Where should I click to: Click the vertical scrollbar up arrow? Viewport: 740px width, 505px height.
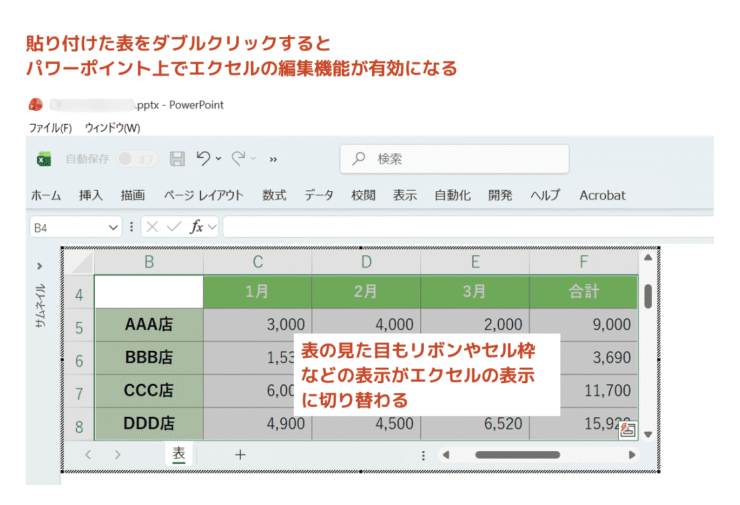coord(648,258)
